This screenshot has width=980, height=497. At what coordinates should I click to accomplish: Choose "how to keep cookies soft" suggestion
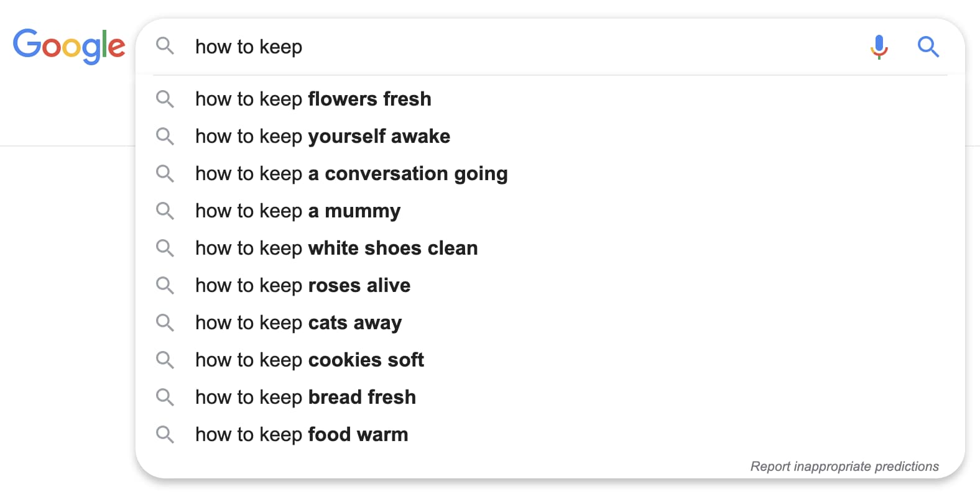tap(310, 360)
